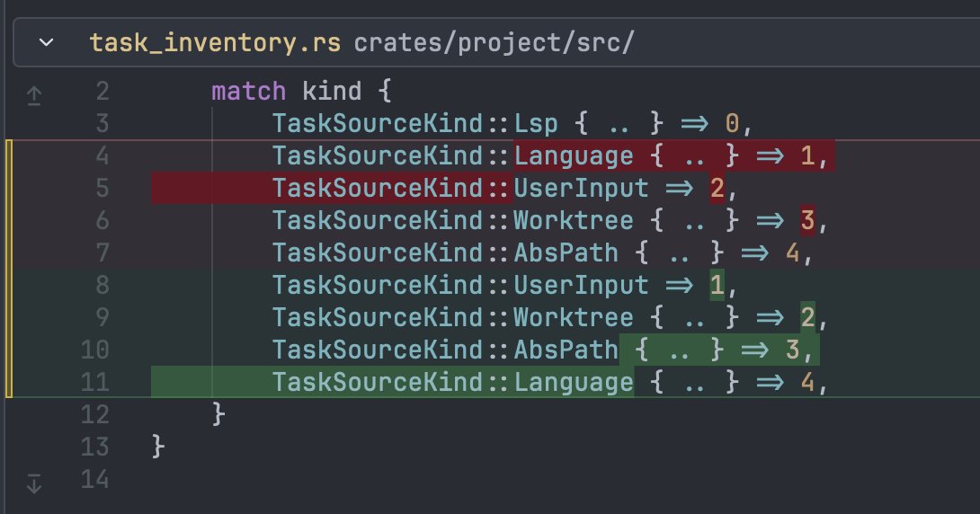Click removed value 2 on line 5
The image size is (980, 514).
[x=717, y=189]
